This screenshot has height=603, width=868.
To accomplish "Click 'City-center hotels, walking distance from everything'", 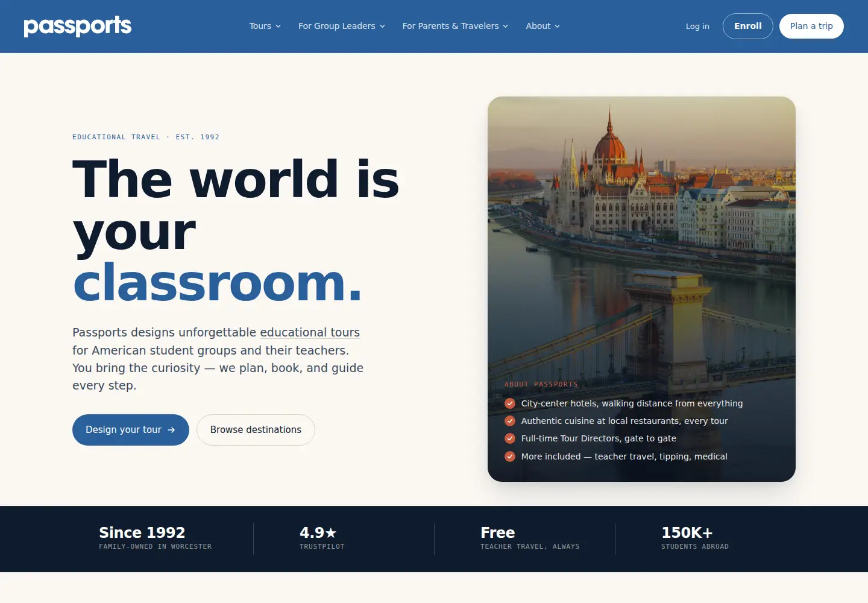I will (632, 403).
